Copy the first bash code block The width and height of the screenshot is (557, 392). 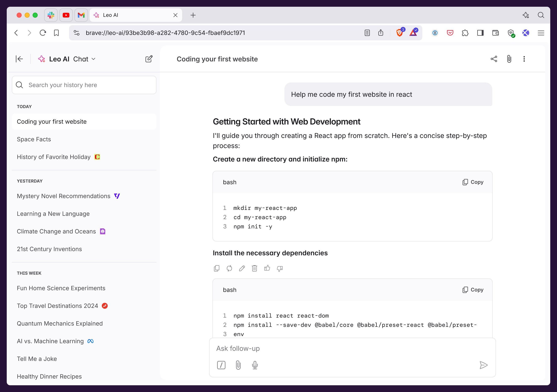[473, 182]
